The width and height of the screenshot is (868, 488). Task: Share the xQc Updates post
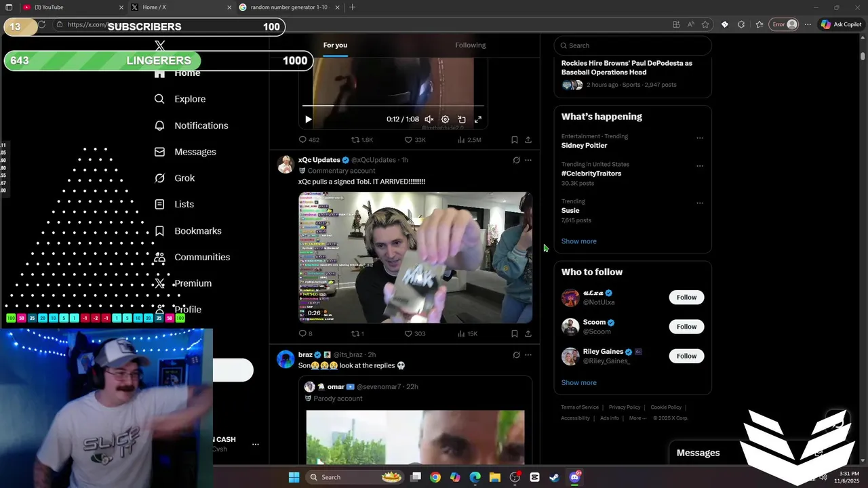[x=528, y=333]
